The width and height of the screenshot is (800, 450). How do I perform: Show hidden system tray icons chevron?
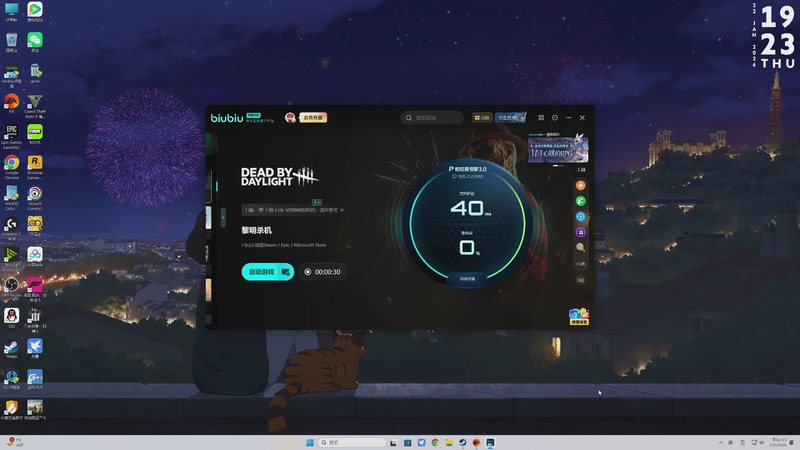point(720,442)
